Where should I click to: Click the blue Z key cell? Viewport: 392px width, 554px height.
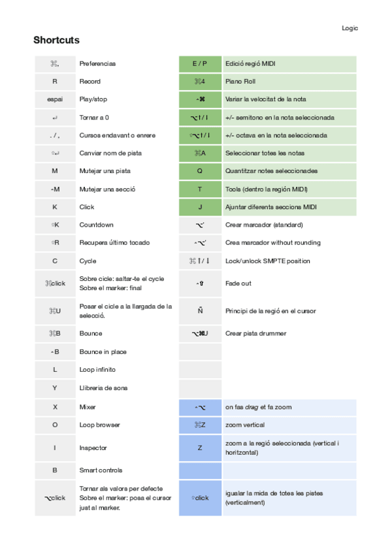(x=200, y=448)
